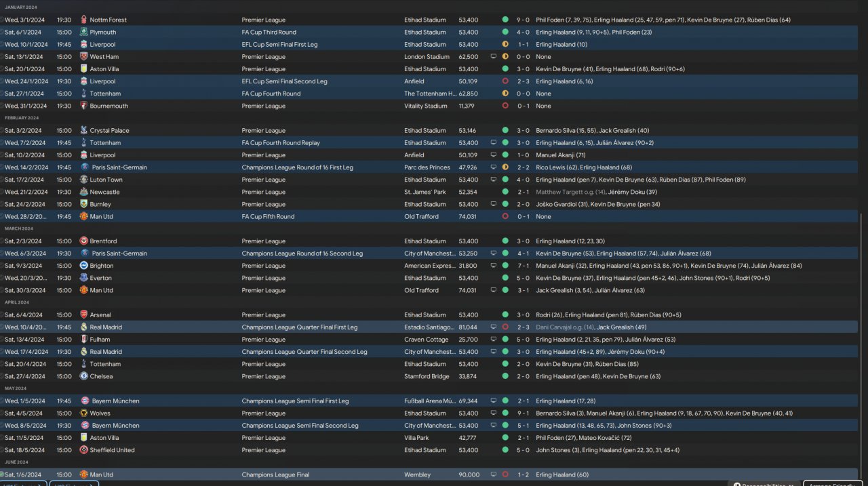Open FA Cup Third Round competition link
868x486 pixels.
point(269,32)
